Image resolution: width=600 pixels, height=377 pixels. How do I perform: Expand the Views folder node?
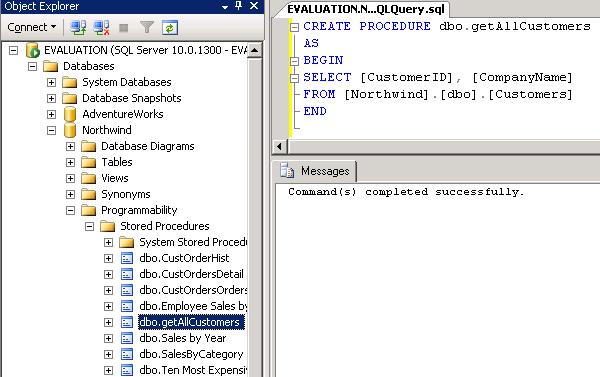click(70, 178)
